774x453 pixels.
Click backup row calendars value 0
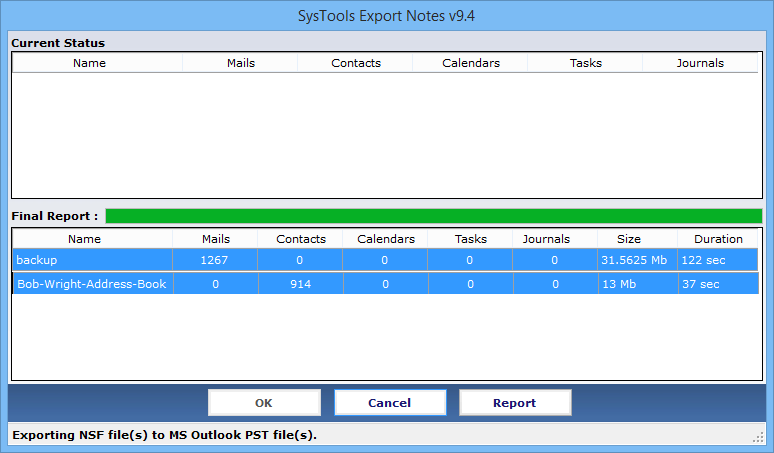click(385, 260)
